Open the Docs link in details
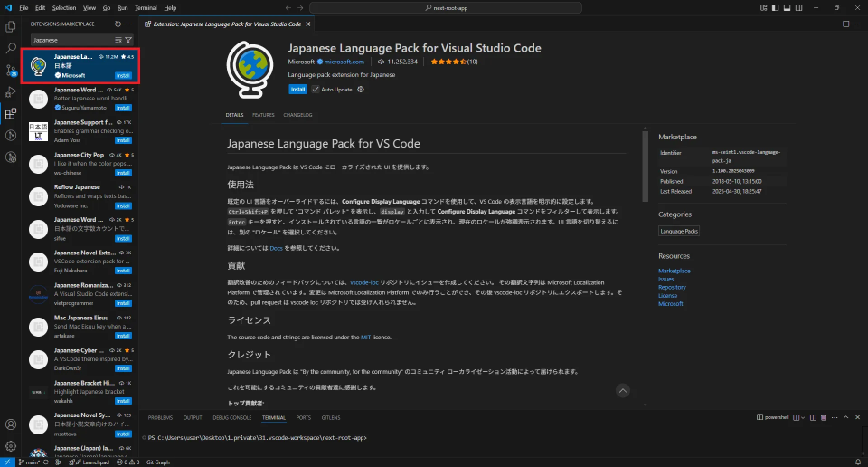Image resolution: width=868 pixels, height=467 pixels. click(x=277, y=248)
